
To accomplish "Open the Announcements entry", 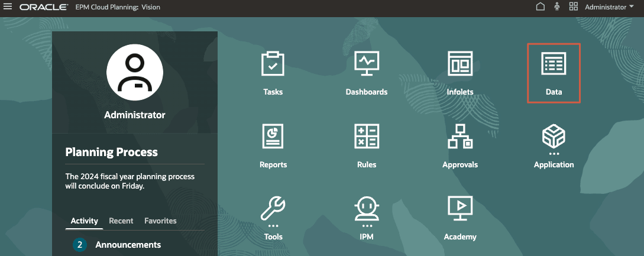I will coord(128,245).
